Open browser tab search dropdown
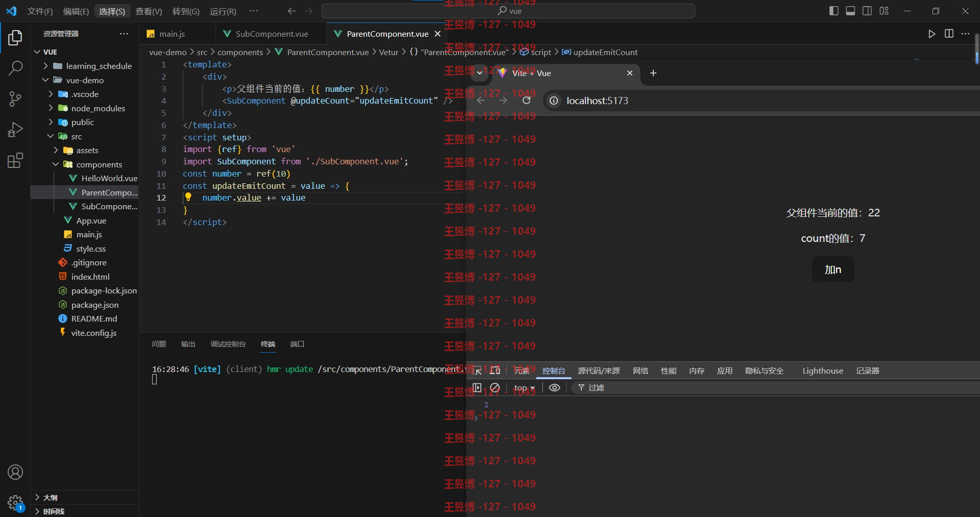Image resolution: width=980 pixels, height=517 pixels. click(480, 73)
